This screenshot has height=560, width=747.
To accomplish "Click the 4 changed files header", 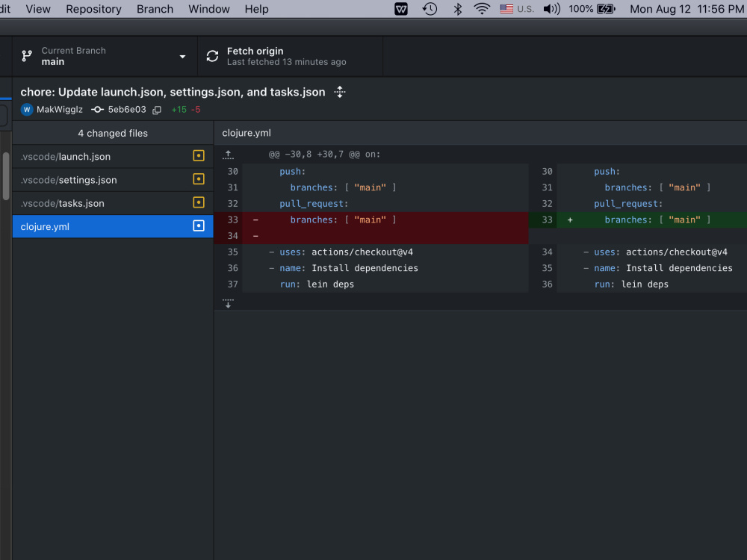I will pyautogui.click(x=113, y=134).
